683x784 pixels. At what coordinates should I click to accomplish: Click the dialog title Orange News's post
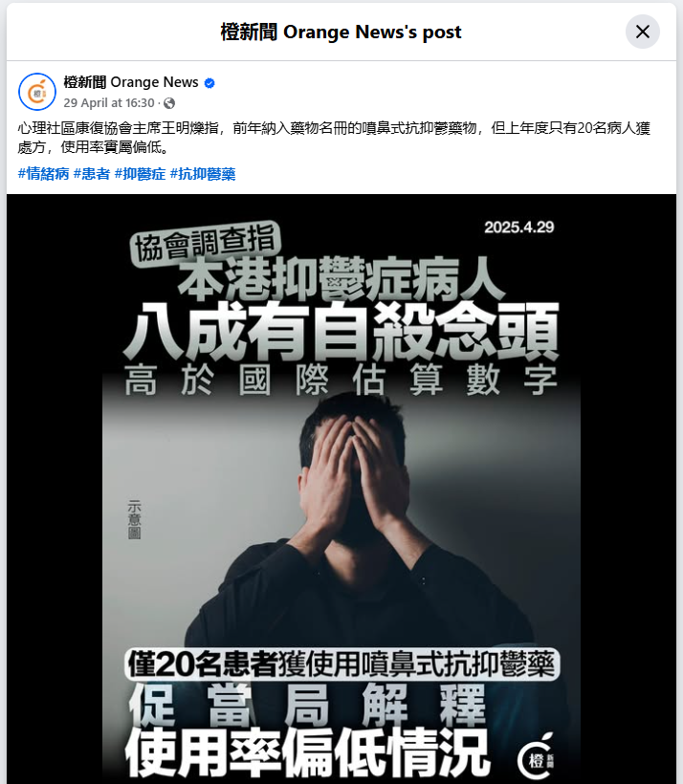tap(341, 32)
